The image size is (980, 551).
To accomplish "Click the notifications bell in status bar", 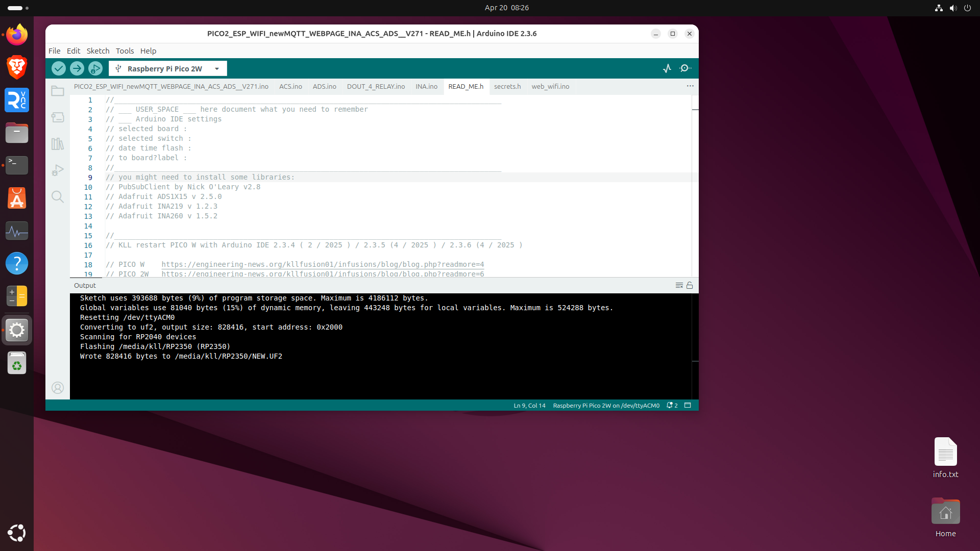I will click(672, 406).
